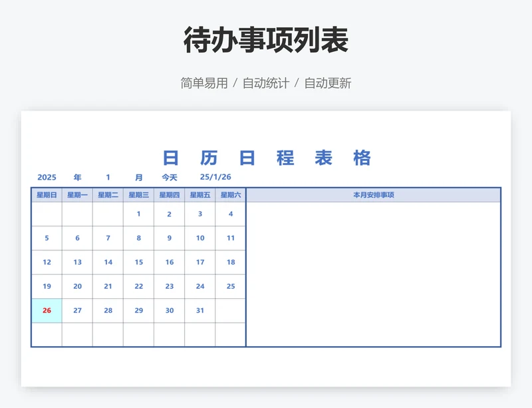The image size is (532, 408).
Task: Click the 星期一 column header
Action: click(x=77, y=195)
